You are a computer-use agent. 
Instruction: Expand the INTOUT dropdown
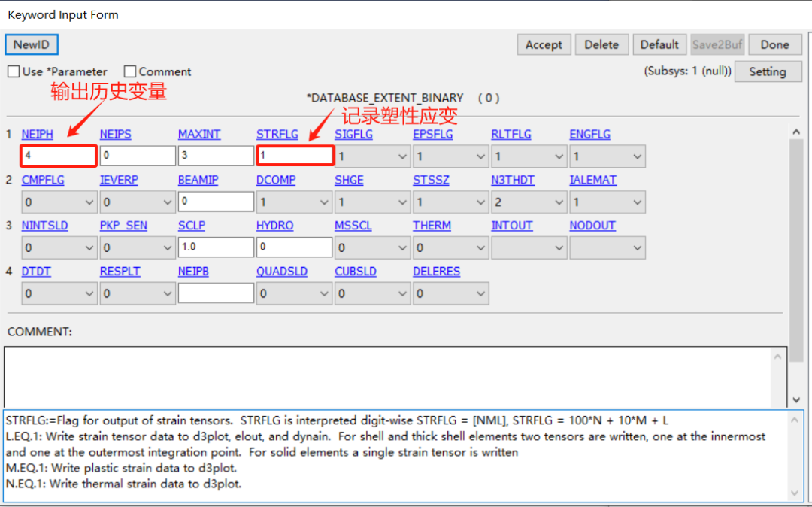529,248
